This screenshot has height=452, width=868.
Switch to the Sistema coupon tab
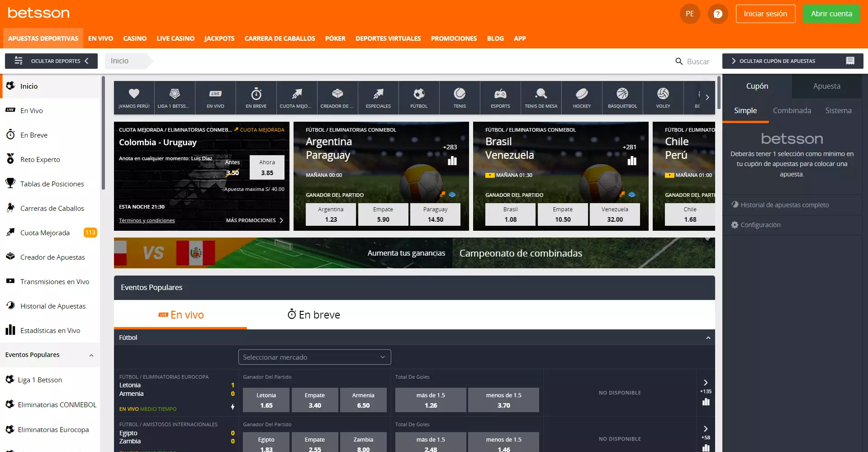(x=838, y=110)
